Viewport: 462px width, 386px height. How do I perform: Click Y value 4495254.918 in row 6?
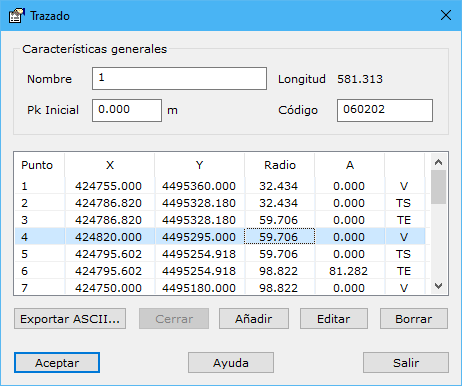point(199,271)
